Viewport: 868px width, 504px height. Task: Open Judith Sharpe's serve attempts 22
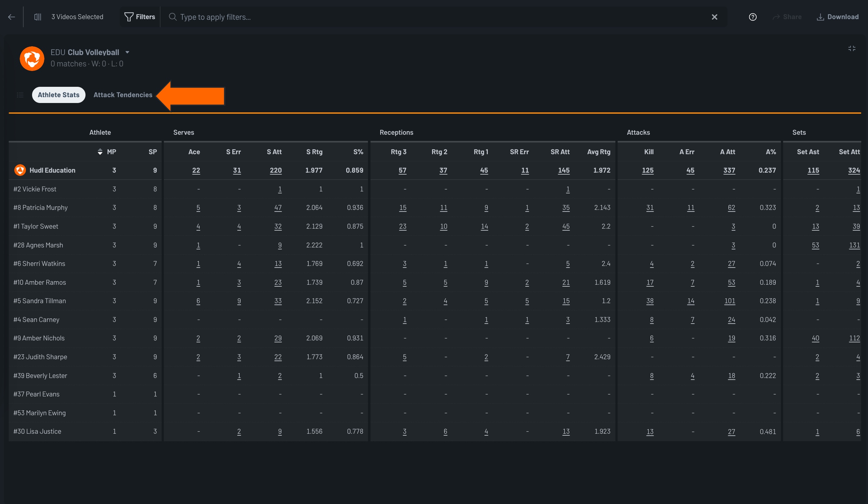point(278,357)
